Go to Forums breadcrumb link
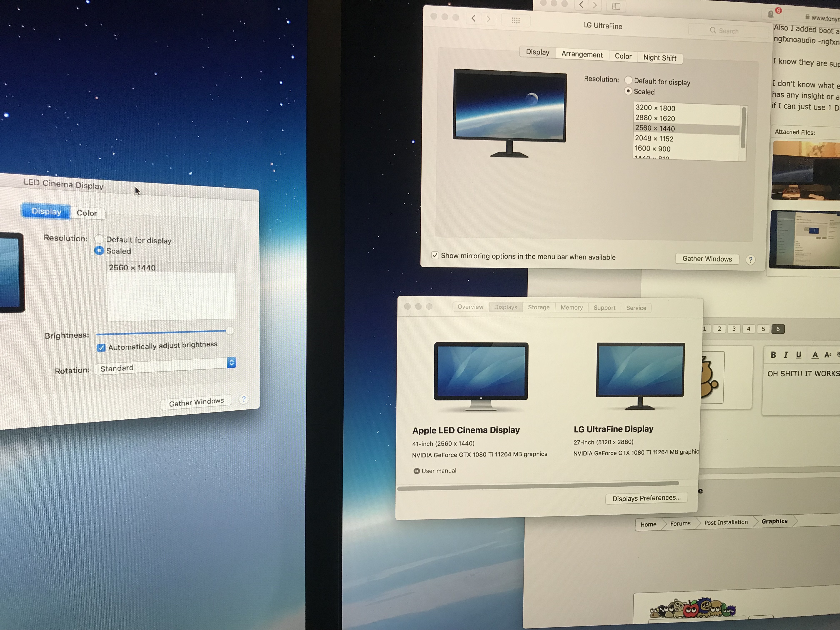The image size is (840, 630). tap(680, 524)
